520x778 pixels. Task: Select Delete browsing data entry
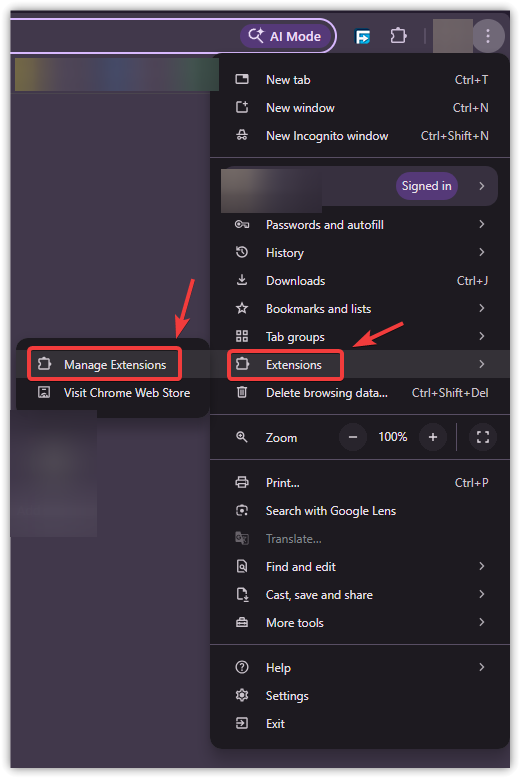[360, 392]
